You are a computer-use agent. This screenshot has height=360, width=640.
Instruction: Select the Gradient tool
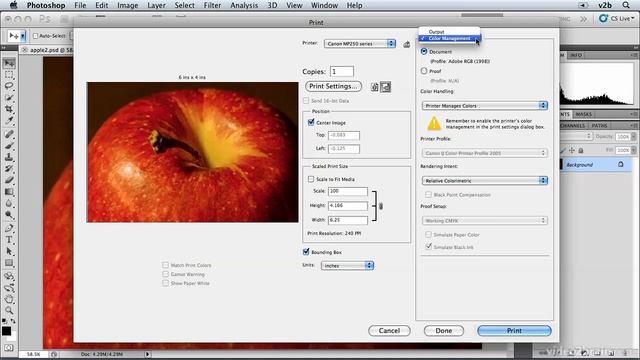(x=9, y=192)
